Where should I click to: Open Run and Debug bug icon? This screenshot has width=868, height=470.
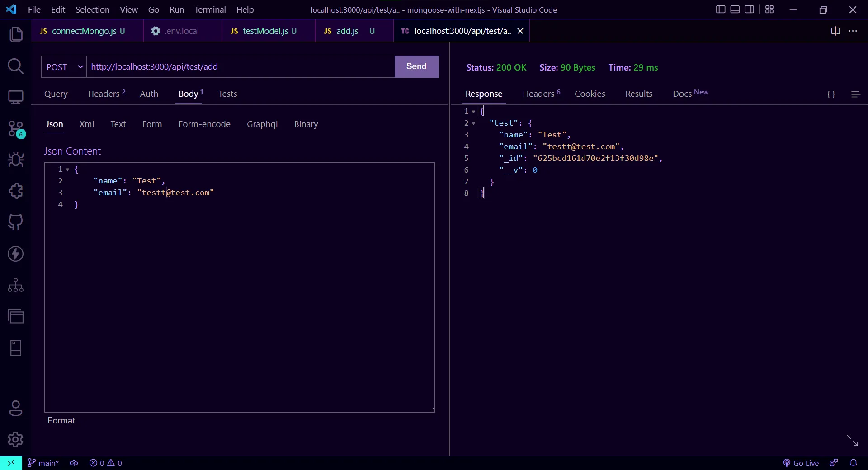click(x=16, y=160)
